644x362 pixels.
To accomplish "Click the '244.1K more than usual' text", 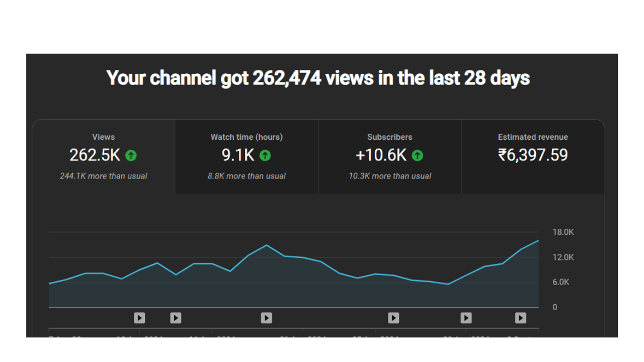I will click(x=104, y=176).
